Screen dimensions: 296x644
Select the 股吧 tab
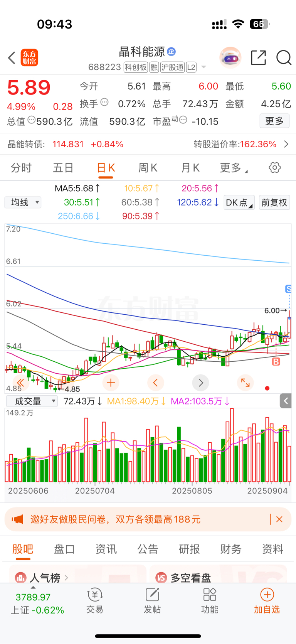point(23,549)
